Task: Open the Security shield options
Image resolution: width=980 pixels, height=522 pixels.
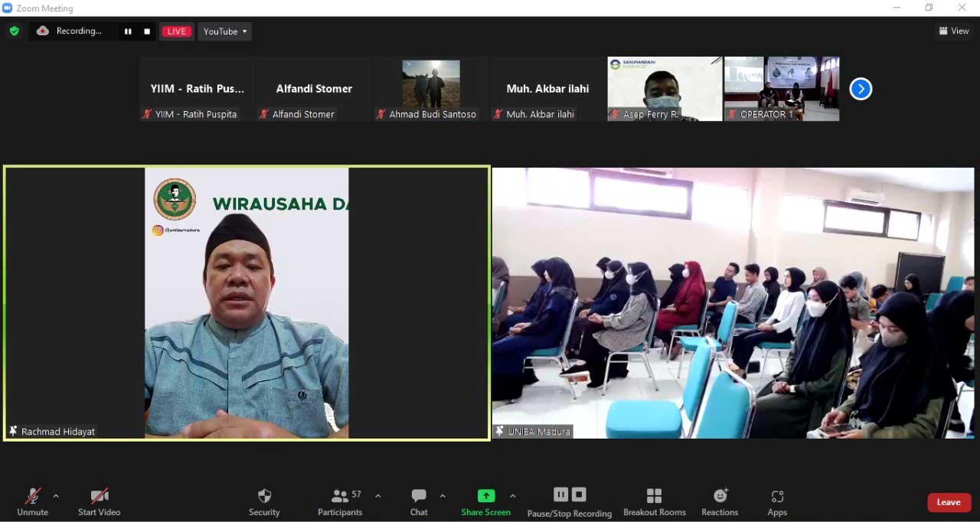Action: [x=264, y=502]
